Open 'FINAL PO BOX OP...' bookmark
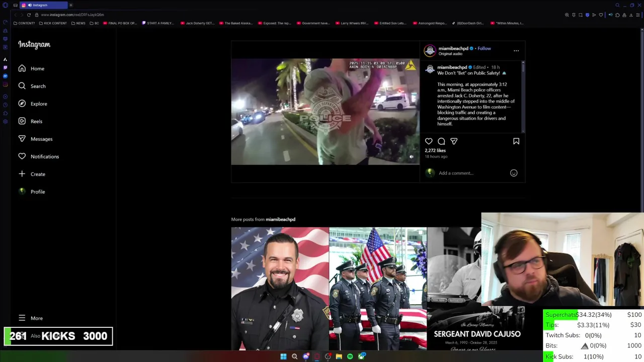 [x=120, y=23]
